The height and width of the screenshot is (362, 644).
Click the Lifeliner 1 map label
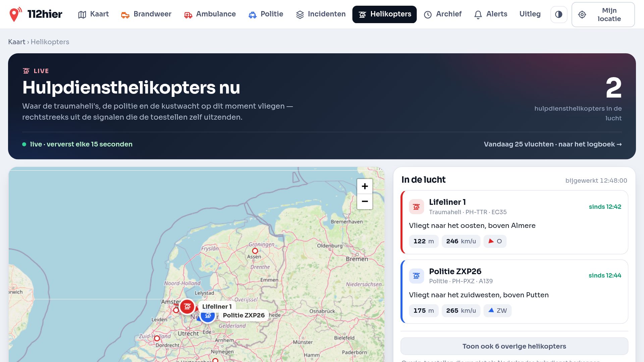coord(217,306)
